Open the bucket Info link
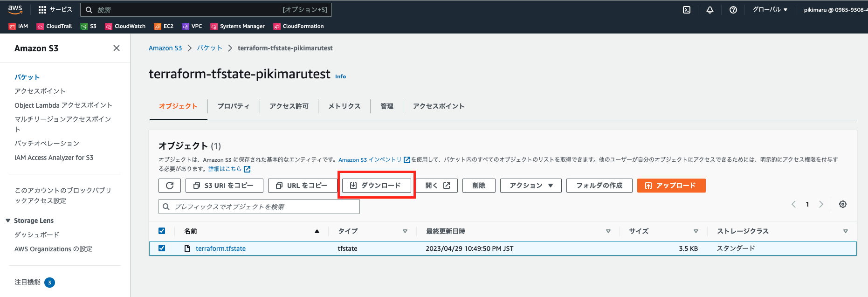This screenshot has height=297, width=868. pos(341,76)
